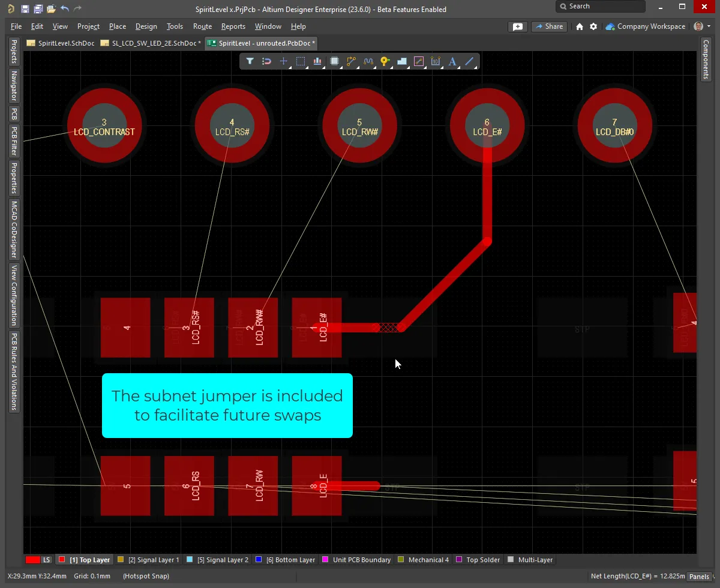Screen dimensions: 720x588
Task: Activate the Top Solder layer tab
Action: click(478, 560)
